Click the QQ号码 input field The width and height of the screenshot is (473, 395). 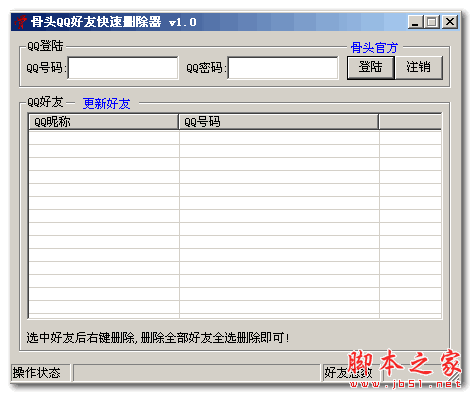(123, 68)
